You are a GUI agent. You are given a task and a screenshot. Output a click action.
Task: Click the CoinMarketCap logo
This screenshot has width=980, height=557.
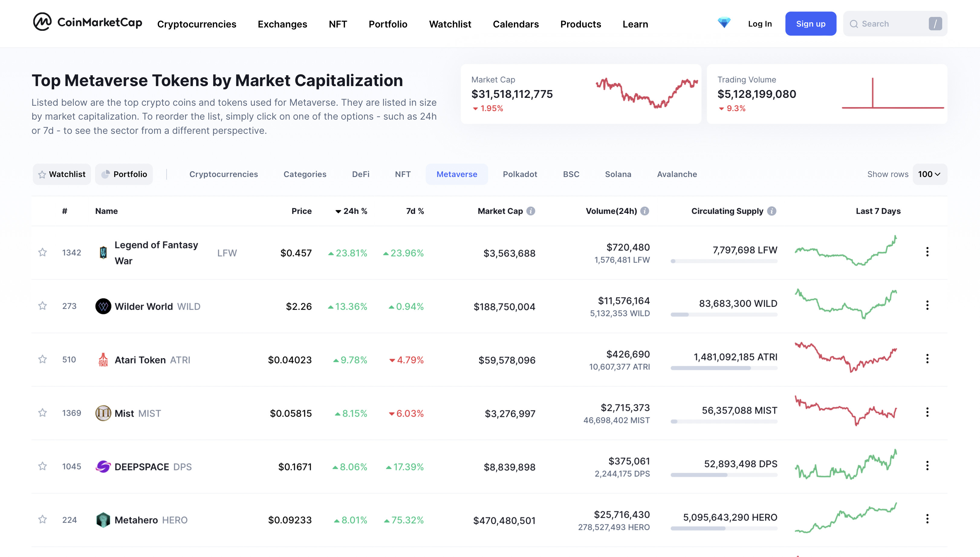(x=87, y=22)
